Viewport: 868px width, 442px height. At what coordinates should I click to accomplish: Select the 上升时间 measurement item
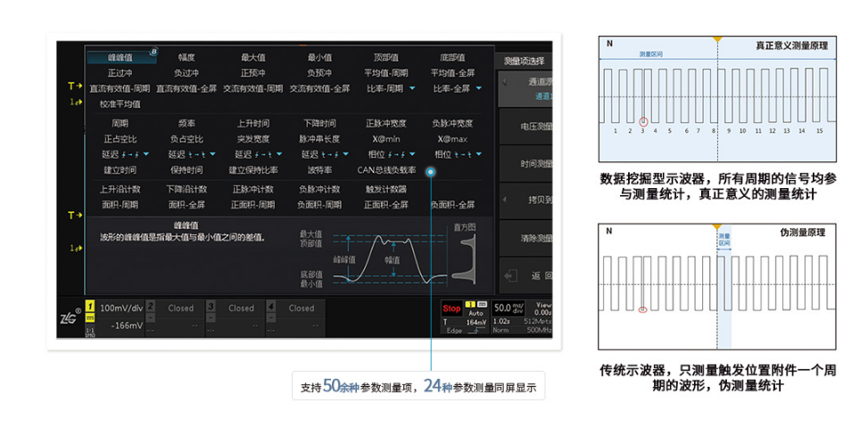tap(253, 123)
